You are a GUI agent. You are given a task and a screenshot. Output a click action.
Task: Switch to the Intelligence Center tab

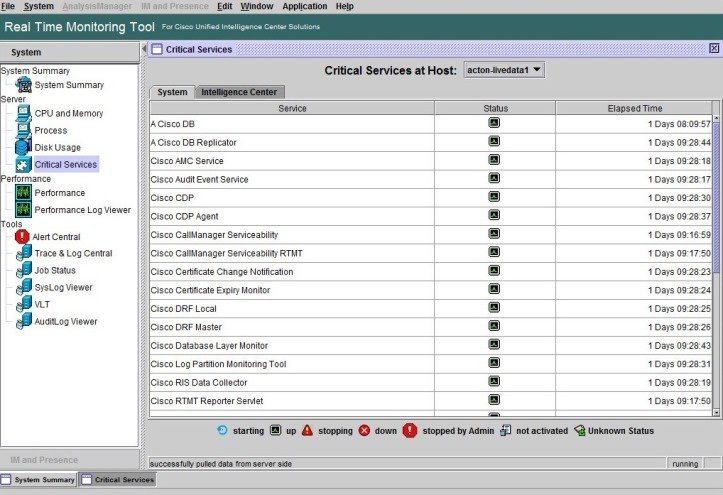pos(239,92)
